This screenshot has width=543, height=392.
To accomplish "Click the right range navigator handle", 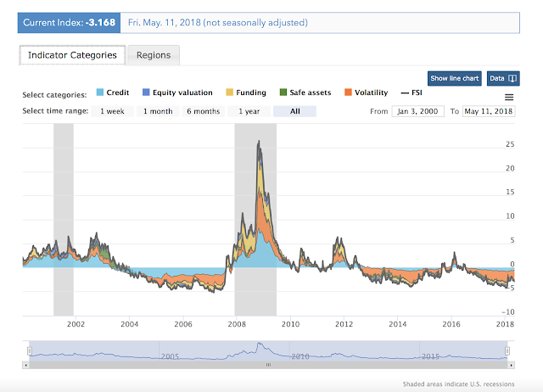I will 509,350.
